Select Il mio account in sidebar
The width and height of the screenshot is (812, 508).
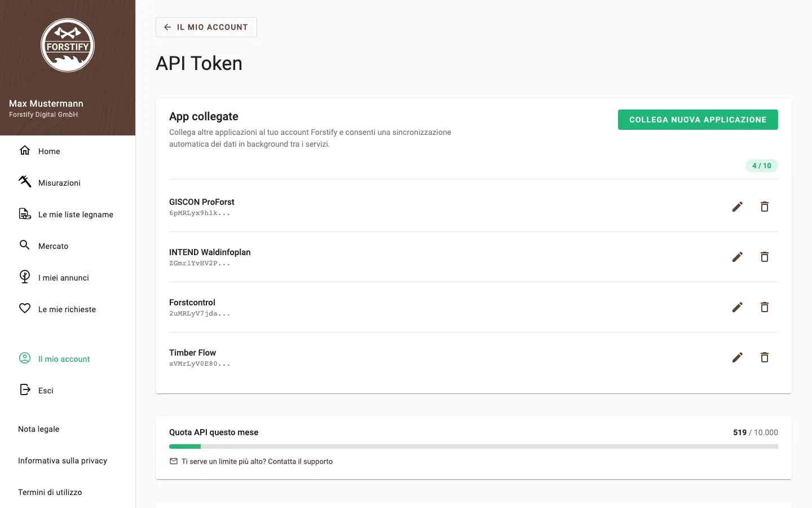68,358
